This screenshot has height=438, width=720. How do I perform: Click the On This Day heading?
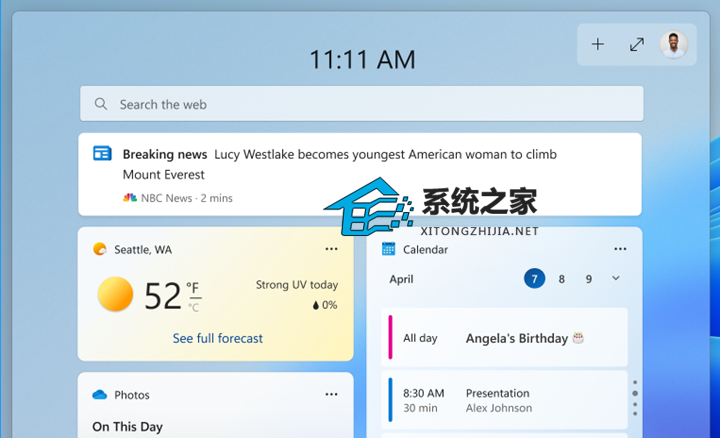point(127,427)
